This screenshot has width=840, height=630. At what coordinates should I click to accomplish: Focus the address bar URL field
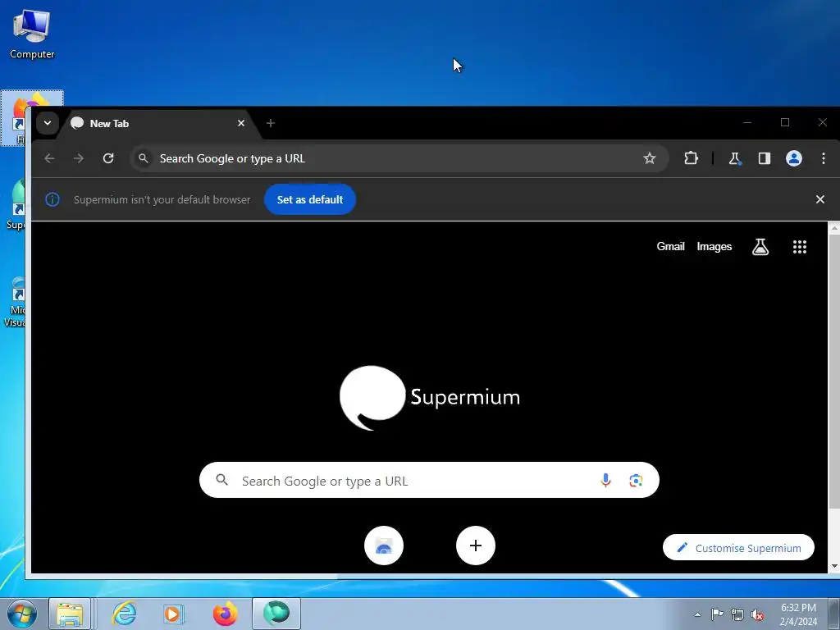[399, 158]
